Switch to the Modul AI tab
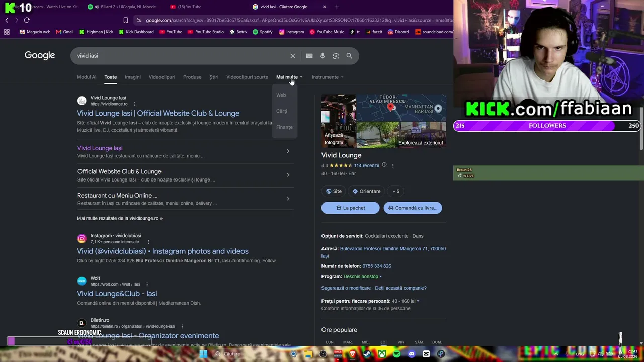Viewport: 644px width, 362px height. point(87,77)
